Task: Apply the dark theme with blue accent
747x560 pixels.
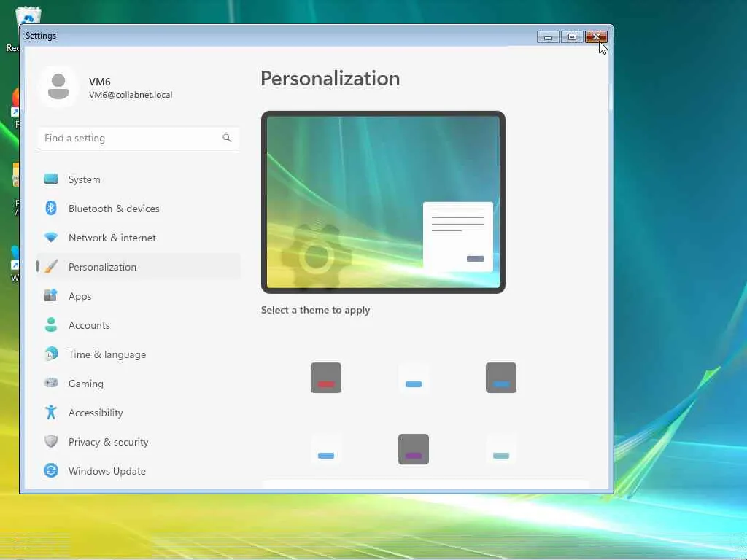Action: pyautogui.click(x=500, y=378)
